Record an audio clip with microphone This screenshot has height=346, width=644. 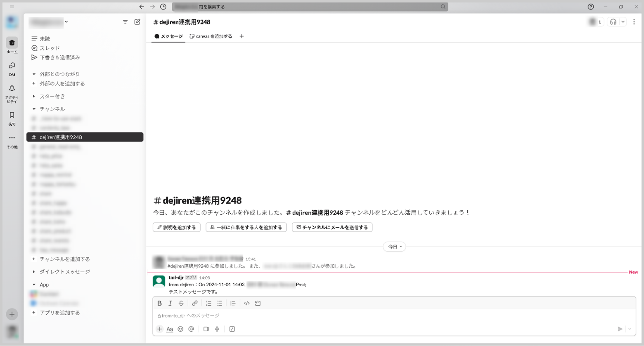(217, 329)
